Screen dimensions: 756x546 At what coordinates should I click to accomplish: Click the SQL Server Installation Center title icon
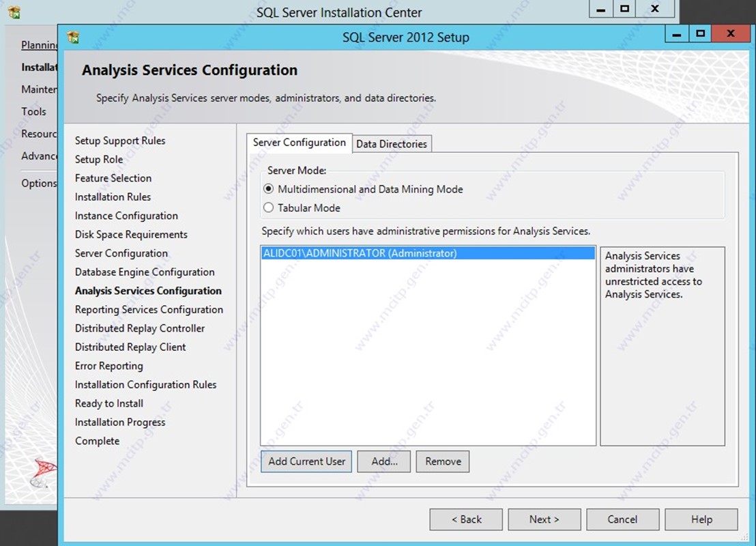(x=14, y=12)
